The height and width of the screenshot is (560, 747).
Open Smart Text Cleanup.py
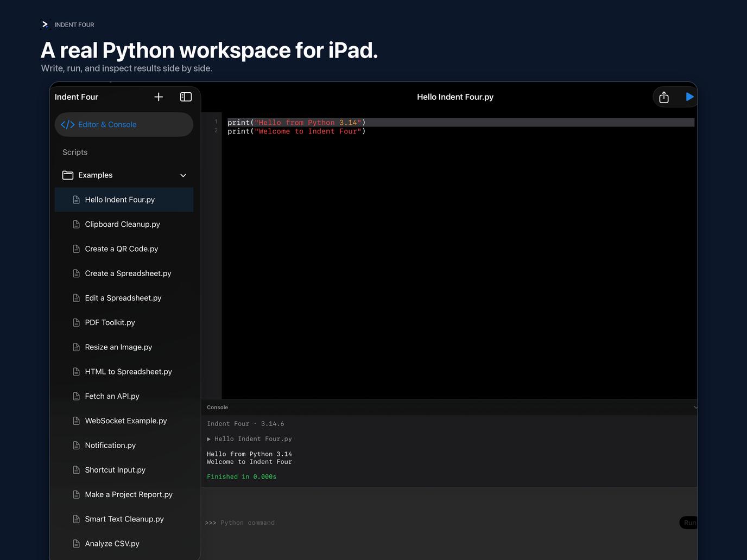tap(124, 519)
